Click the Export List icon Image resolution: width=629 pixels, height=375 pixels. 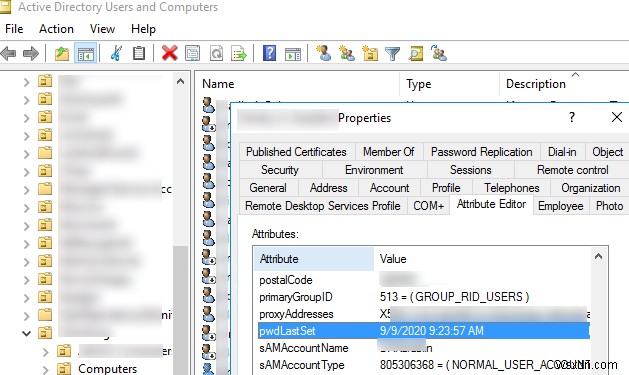tap(239, 53)
